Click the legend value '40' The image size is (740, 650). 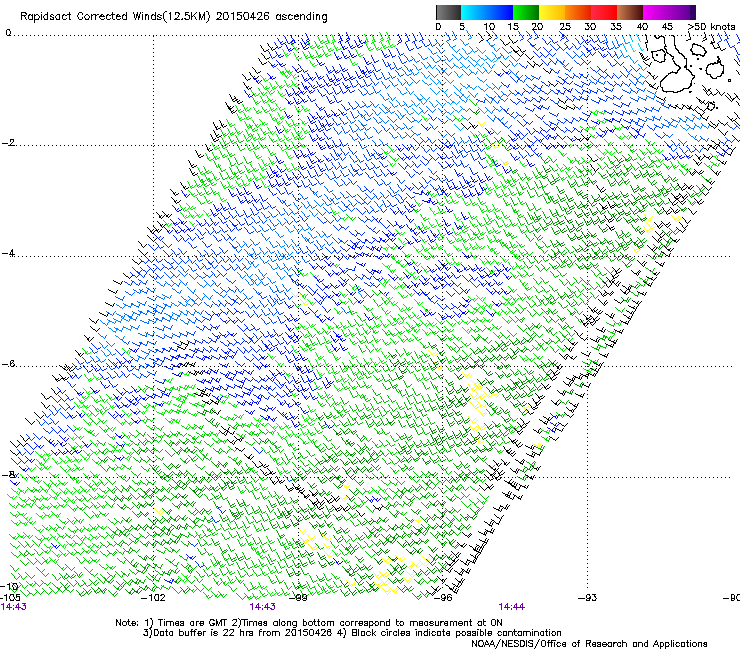click(642, 27)
